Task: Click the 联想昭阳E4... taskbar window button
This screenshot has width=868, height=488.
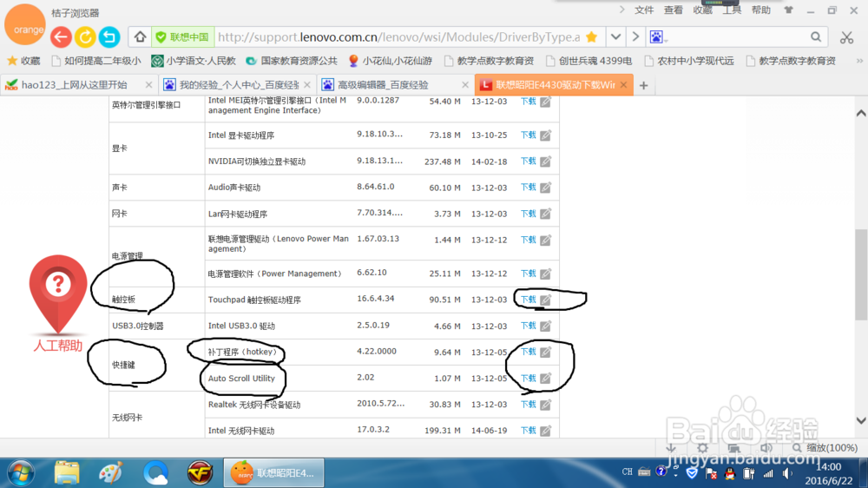Action: click(274, 473)
